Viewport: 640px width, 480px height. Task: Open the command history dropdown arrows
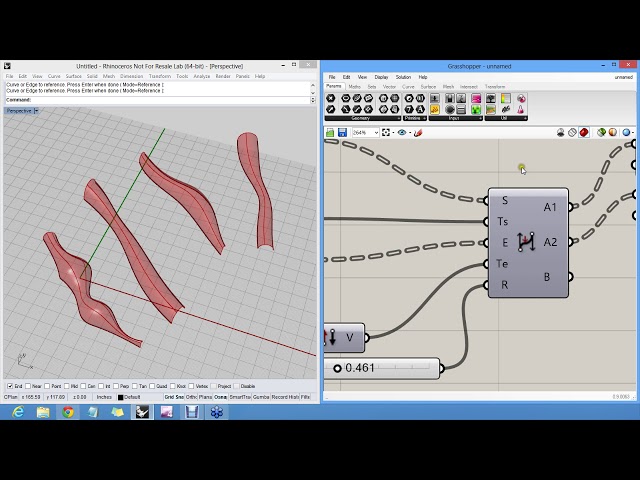click(x=313, y=100)
